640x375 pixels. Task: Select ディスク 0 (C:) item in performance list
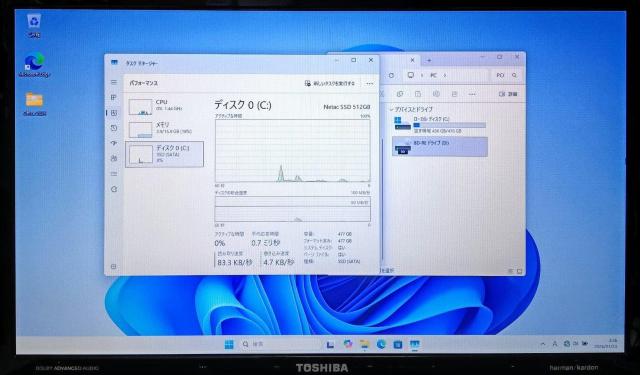(164, 154)
